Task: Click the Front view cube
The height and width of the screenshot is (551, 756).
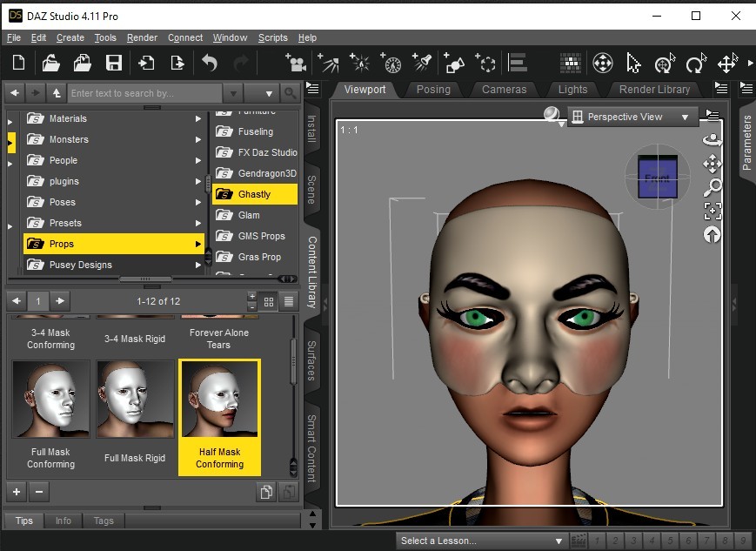Action: (x=658, y=177)
